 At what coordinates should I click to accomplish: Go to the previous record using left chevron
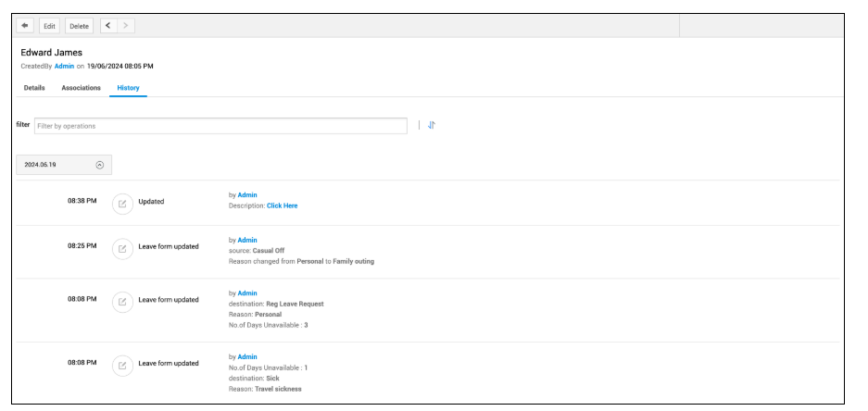point(108,26)
